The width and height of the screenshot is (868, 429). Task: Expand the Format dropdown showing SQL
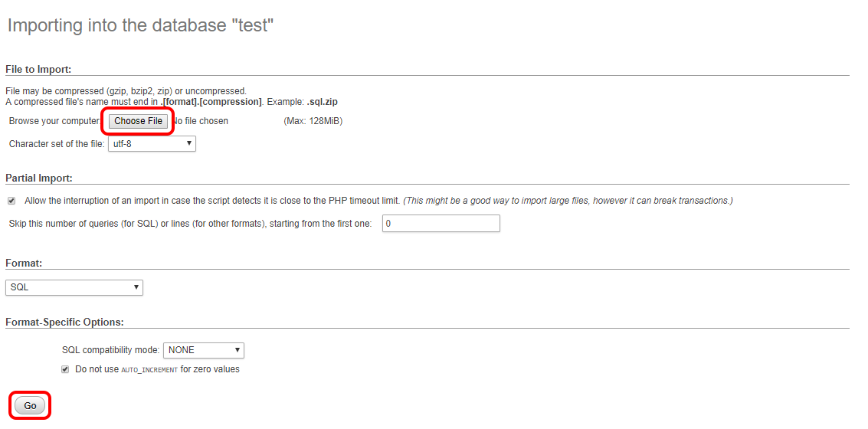[x=74, y=287]
